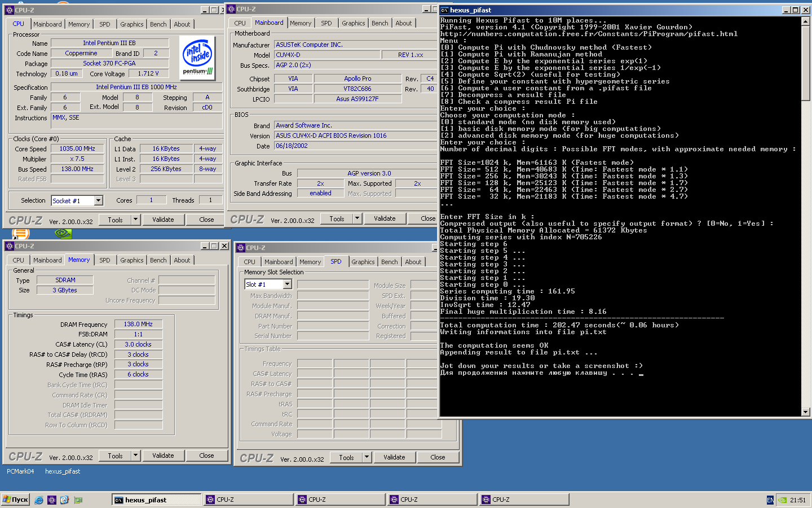
Task: Click the 1035.00 MHz core speed value
Action: pyautogui.click(x=77, y=148)
